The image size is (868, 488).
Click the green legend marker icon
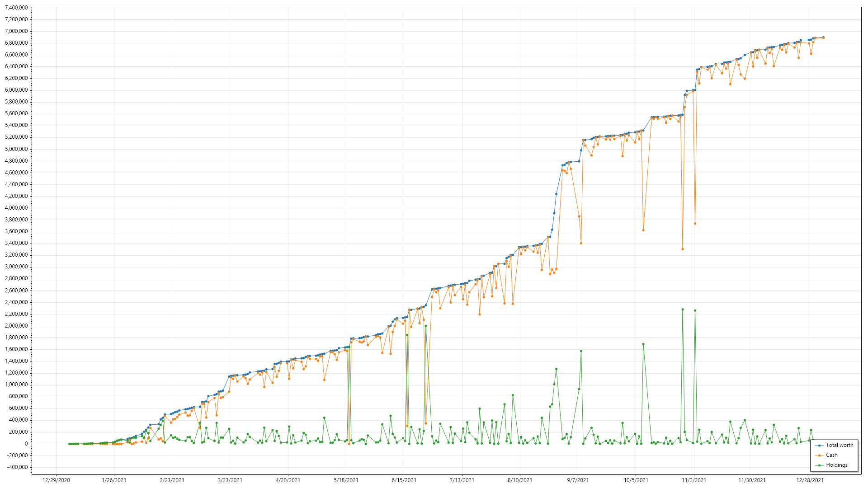820,465
